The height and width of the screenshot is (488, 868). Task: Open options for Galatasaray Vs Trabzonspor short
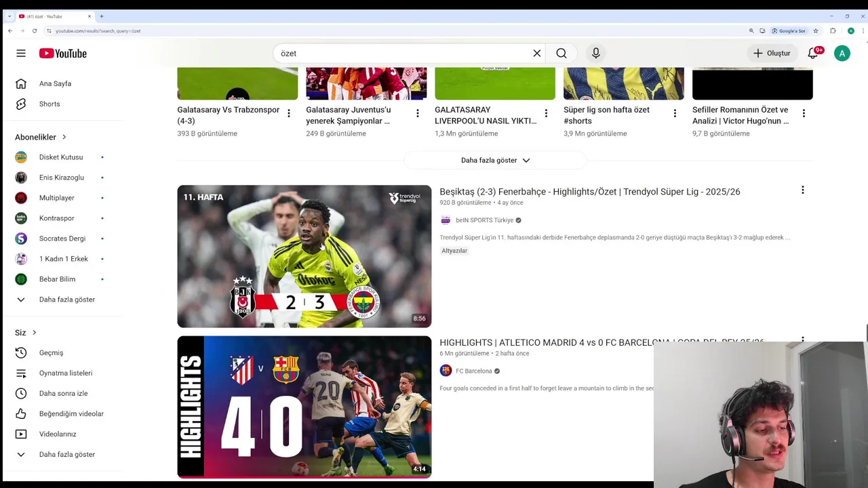pyautogui.click(x=289, y=113)
